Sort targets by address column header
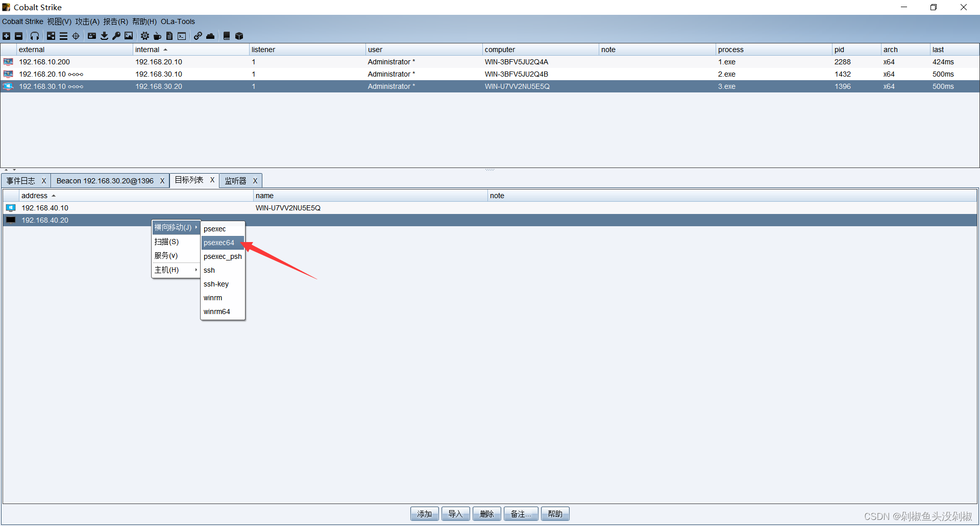The height and width of the screenshot is (526, 980). click(136, 196)
